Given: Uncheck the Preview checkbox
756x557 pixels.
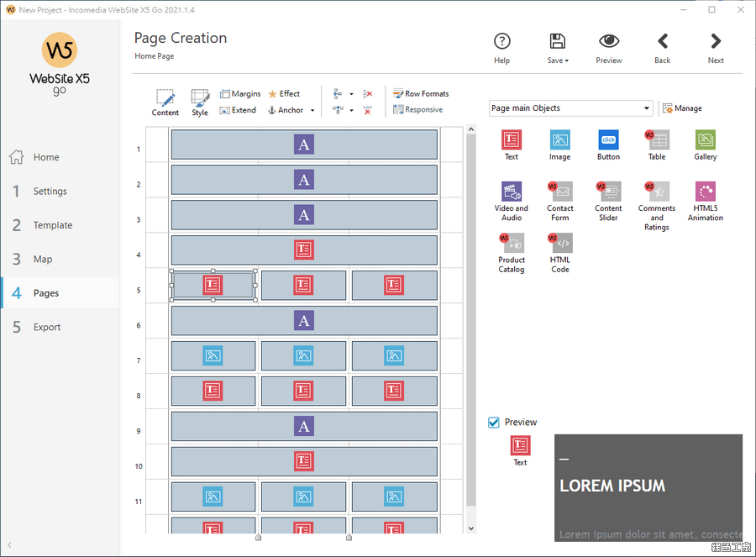Looking at the screenshot, I should click(494, 423).
